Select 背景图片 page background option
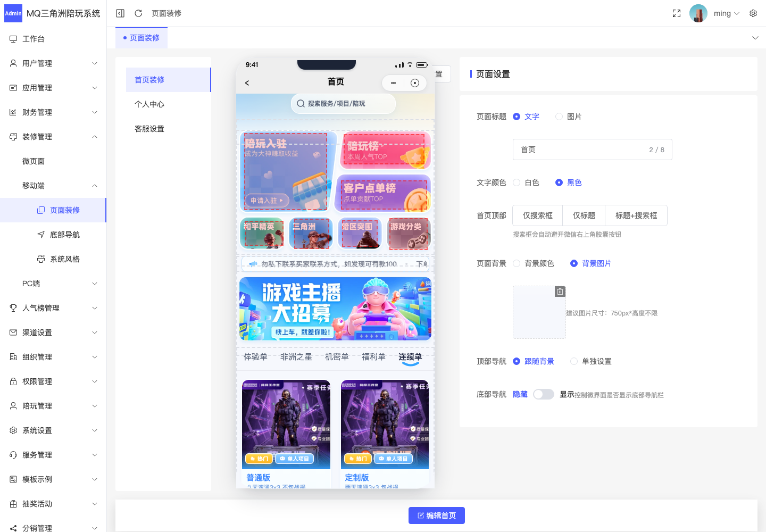 (x=591, y=263)
